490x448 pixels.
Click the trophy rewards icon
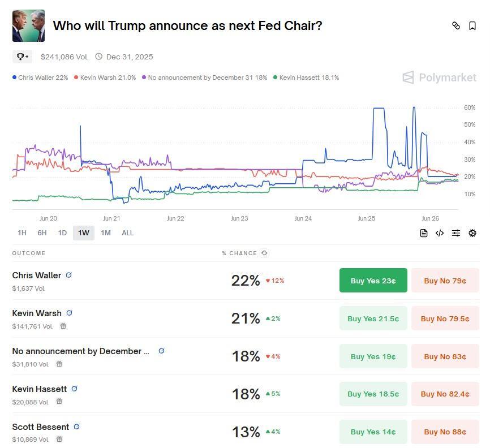22,57
